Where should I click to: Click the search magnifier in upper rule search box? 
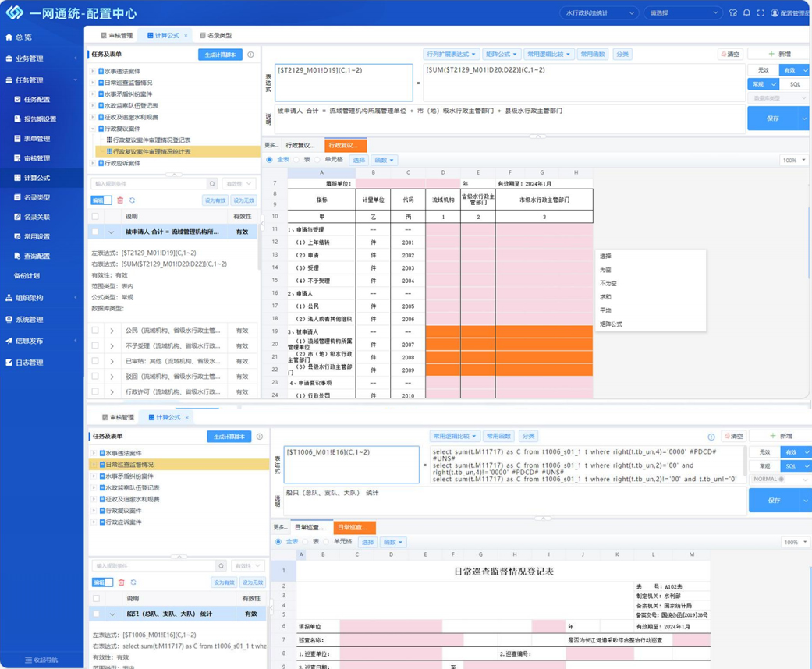click(212, 184)
